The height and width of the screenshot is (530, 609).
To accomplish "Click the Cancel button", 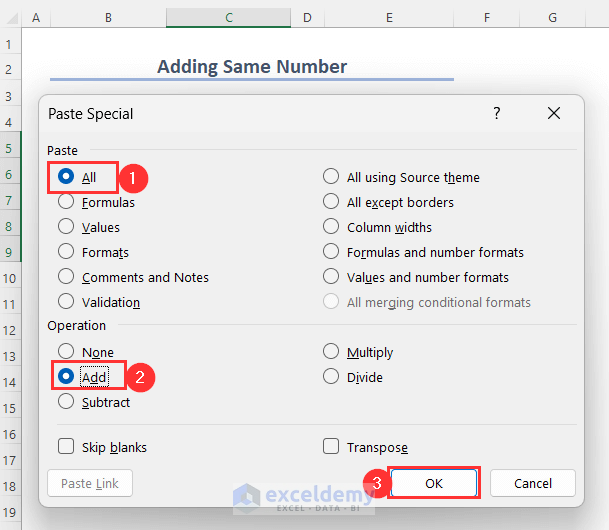I will pyautogui.click(x=532, y=483).
